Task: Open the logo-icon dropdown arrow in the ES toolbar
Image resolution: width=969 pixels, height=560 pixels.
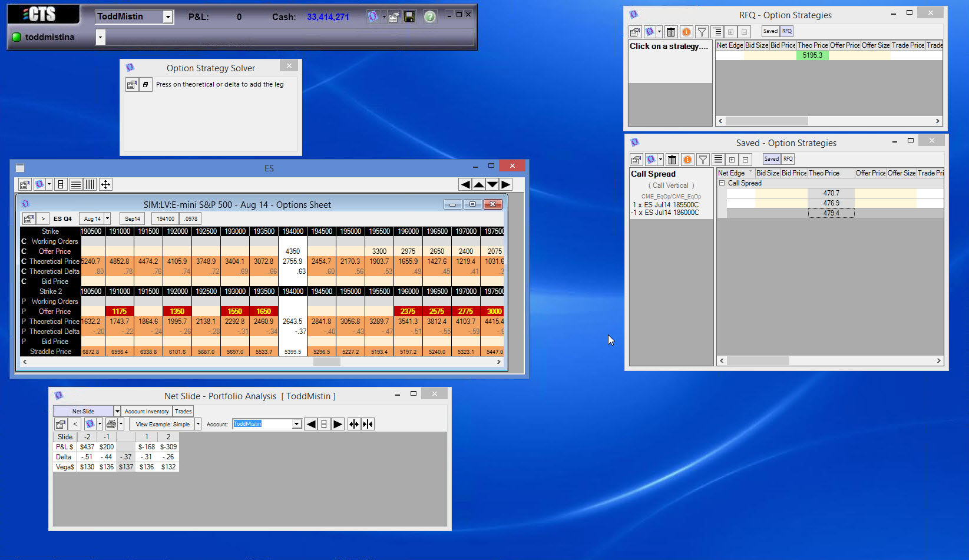Action: pyautogui.click(x=49, y=184)
